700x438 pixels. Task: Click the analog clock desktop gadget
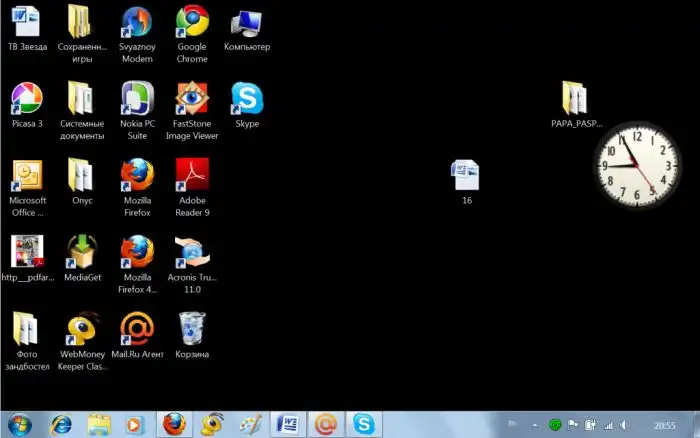coord(632,163)
